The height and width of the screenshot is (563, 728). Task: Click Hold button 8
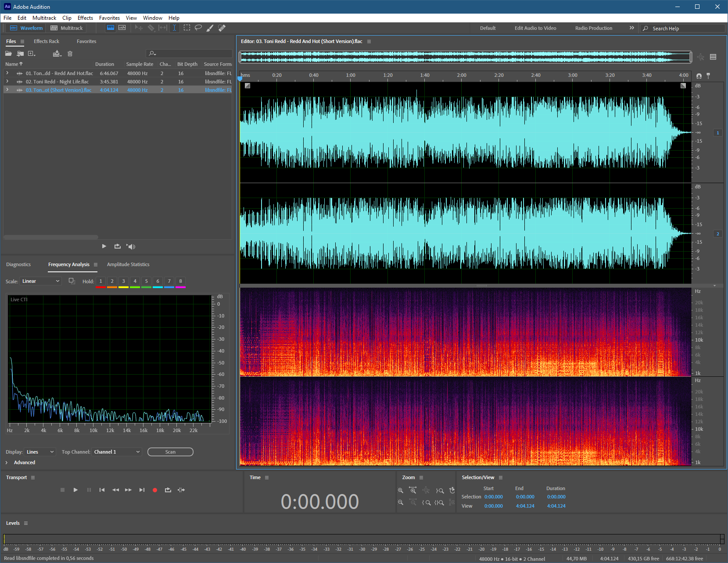pos(180,281)
